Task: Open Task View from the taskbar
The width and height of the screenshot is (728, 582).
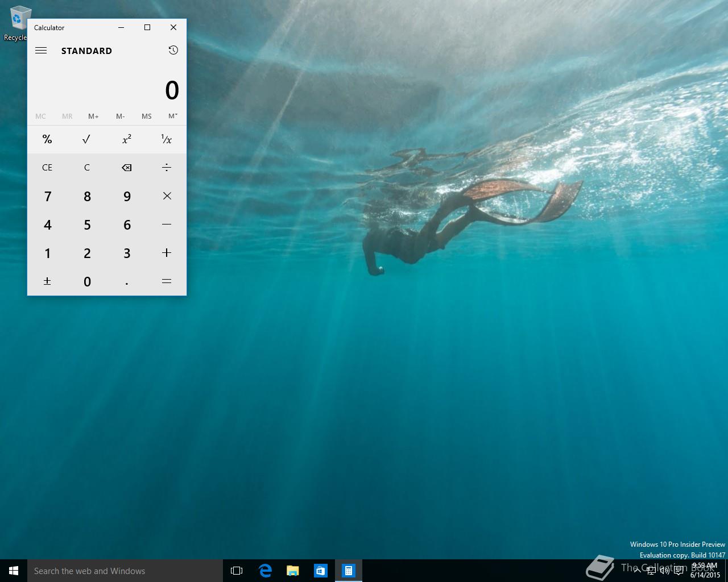Action: pyautogui.click(x=237, y=571)
